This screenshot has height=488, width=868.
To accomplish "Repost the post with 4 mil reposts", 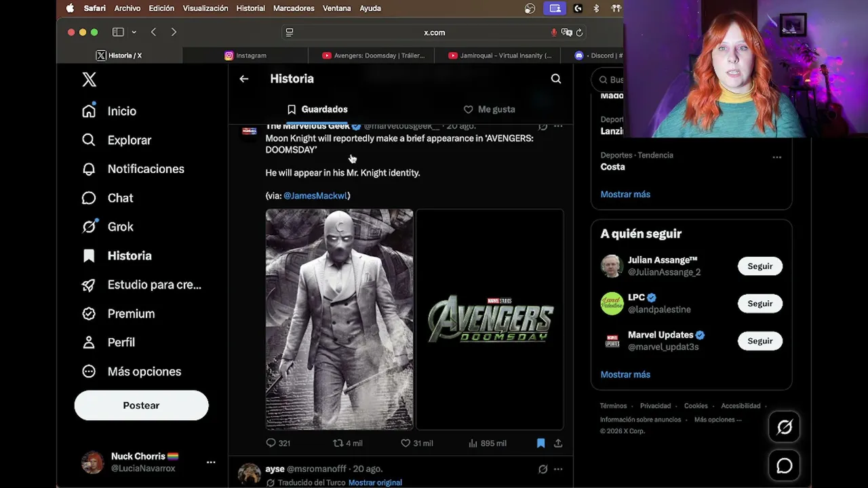I will (347, 443).
